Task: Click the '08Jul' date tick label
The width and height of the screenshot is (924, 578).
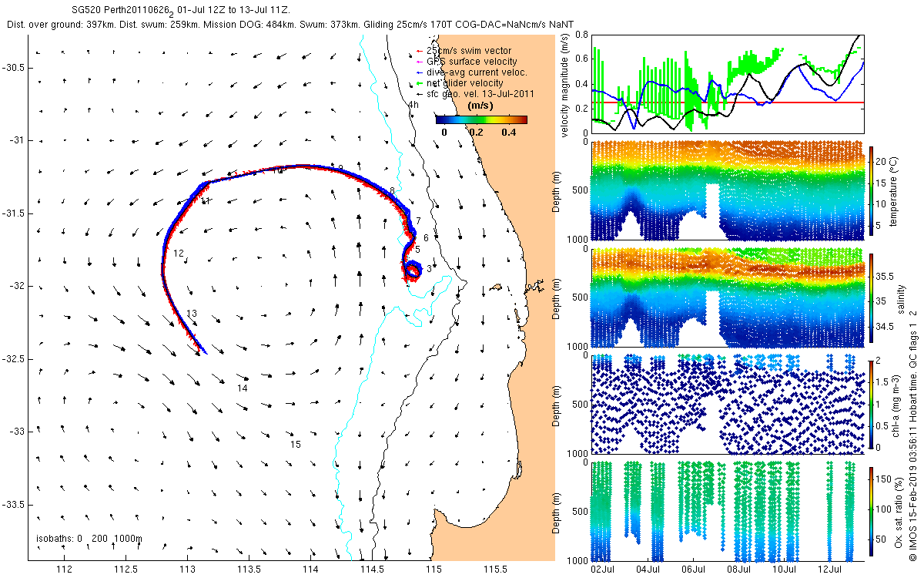Action: tap(738, 570)
